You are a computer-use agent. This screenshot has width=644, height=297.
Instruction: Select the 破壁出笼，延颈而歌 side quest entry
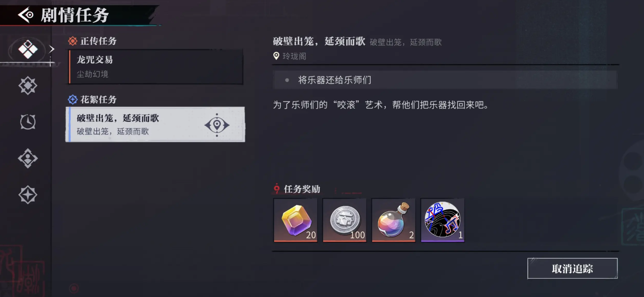[x=155, y=125]
